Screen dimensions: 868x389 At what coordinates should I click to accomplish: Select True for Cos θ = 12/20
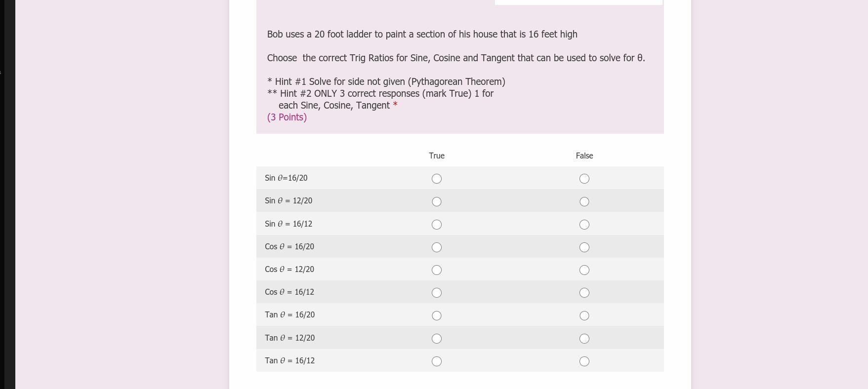coord(436,270)
